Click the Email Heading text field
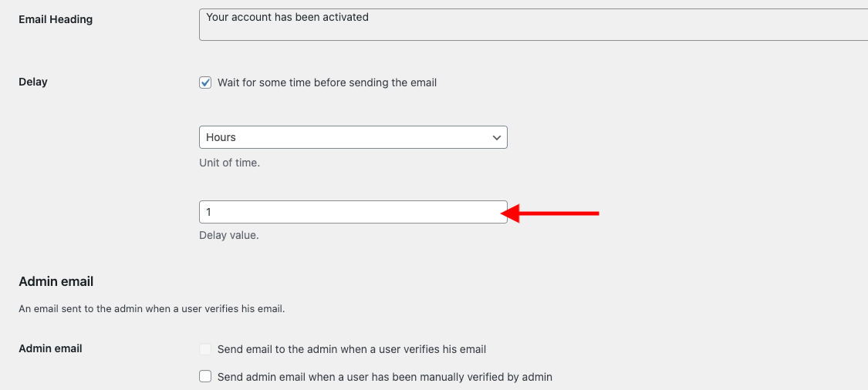868x390 pixels. 532,25
